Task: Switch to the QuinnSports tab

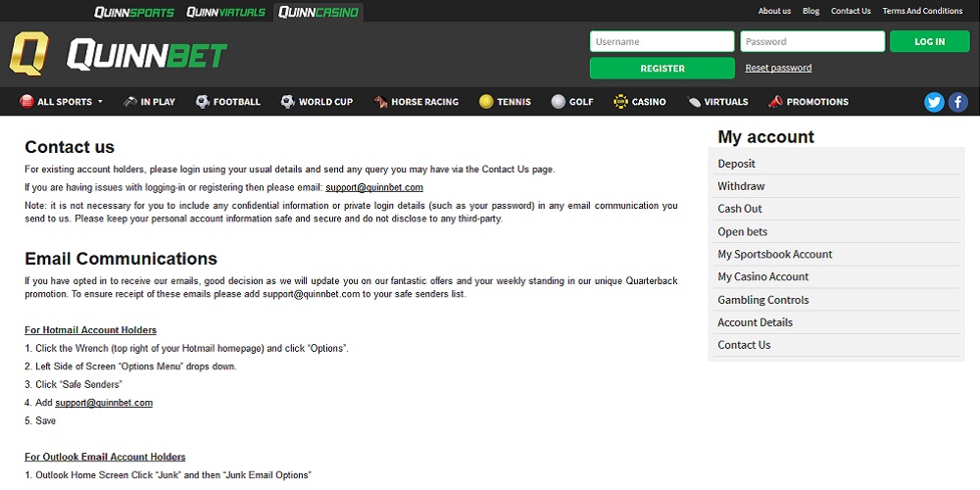Action: tap(134, 12)
